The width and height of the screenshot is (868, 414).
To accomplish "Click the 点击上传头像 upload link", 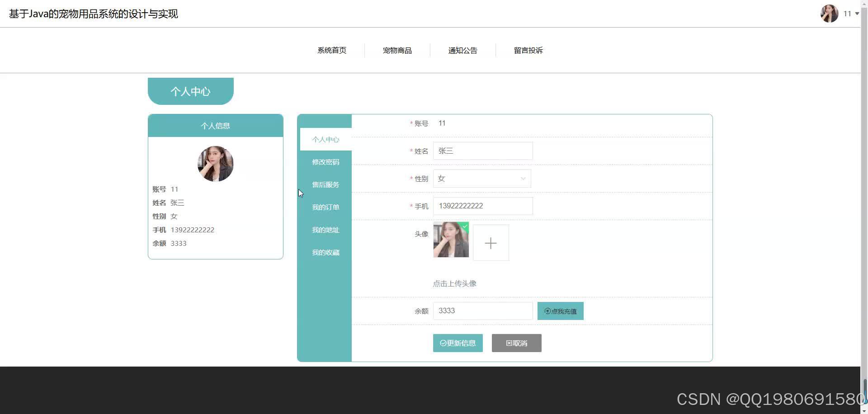I will [x=454, y=283].
